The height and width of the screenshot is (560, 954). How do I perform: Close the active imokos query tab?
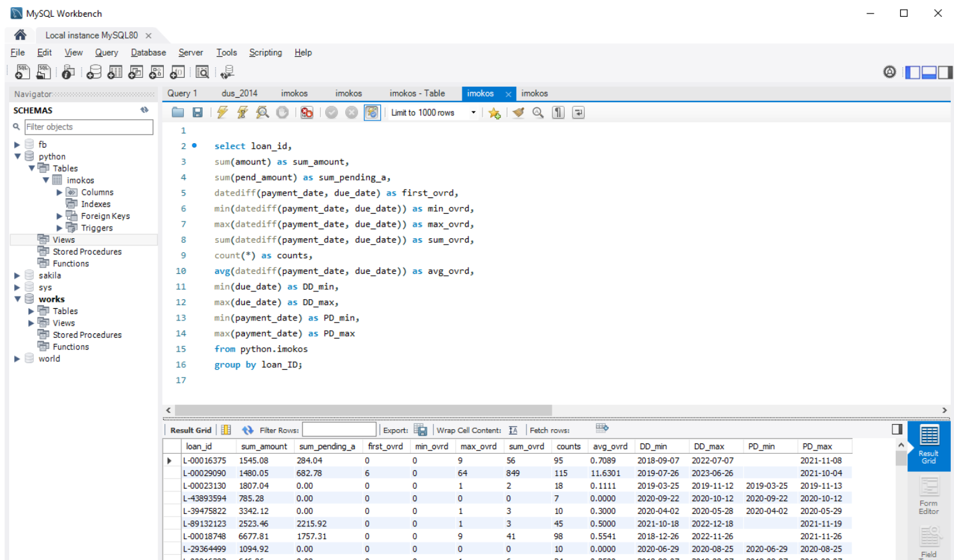[508, 94]
